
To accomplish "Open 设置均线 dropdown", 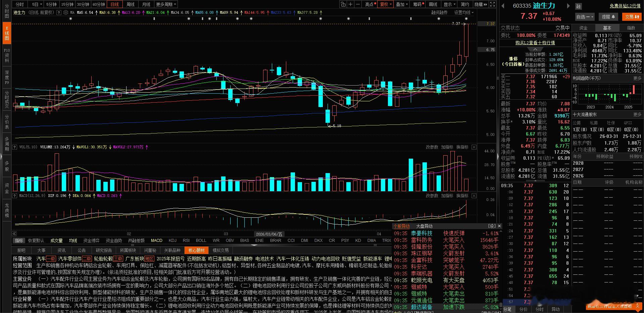I will tap(464, 12).
